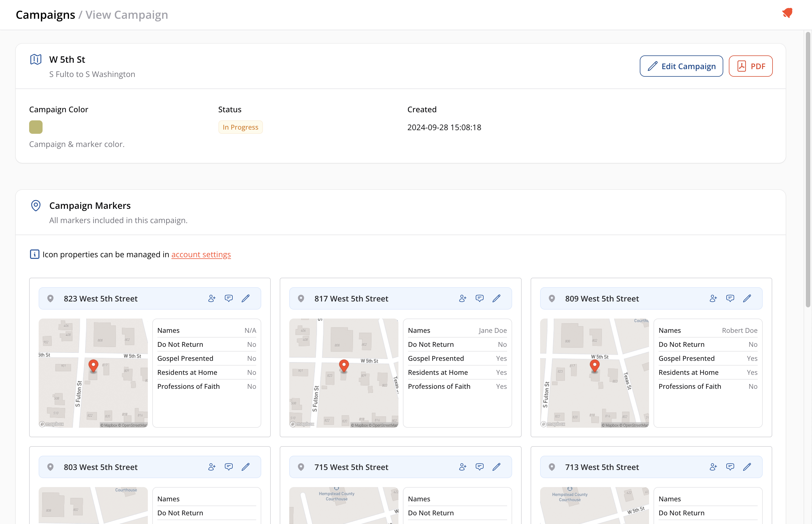Click pencil edit icon for 817 West 5th Street
This screenshot has height=524, width=812.
pos(496,298)
